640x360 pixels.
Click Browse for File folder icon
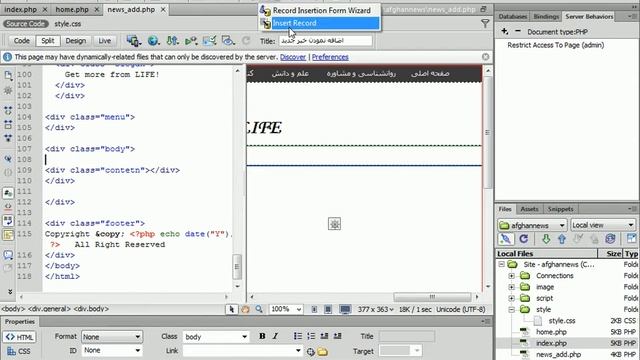pyautogui.click(x=322, y=351)
